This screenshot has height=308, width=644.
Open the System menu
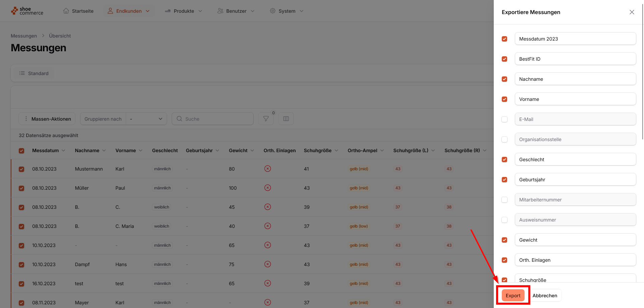[287, 11]
